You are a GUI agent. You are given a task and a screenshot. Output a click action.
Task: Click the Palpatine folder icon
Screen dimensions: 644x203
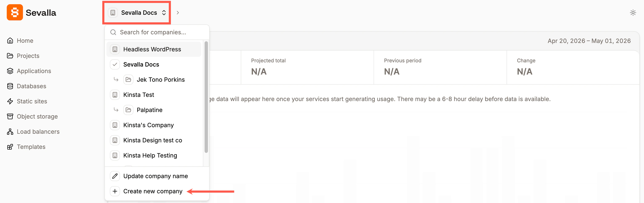(x=128, y=110)
